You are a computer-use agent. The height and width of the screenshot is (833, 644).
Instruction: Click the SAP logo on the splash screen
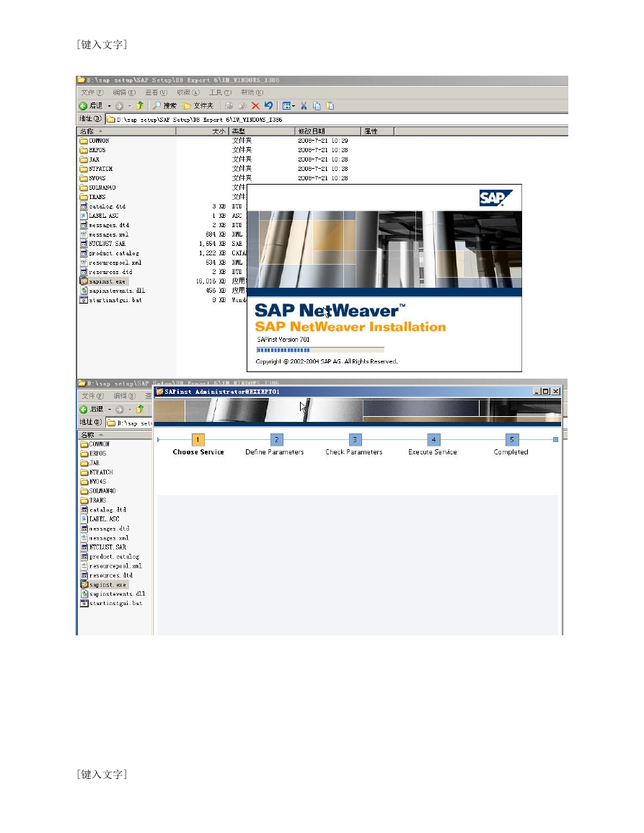tap(495, 198)
